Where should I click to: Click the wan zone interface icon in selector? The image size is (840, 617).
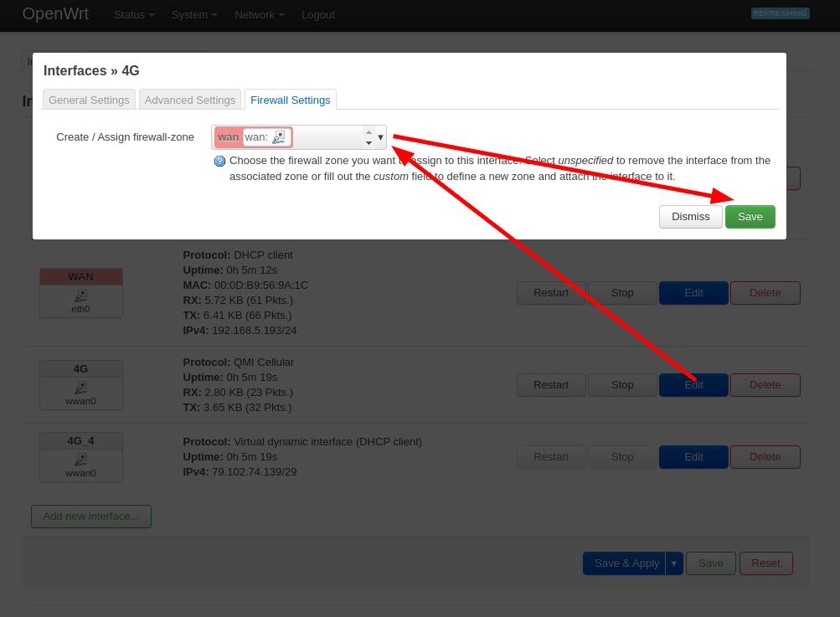279,137
